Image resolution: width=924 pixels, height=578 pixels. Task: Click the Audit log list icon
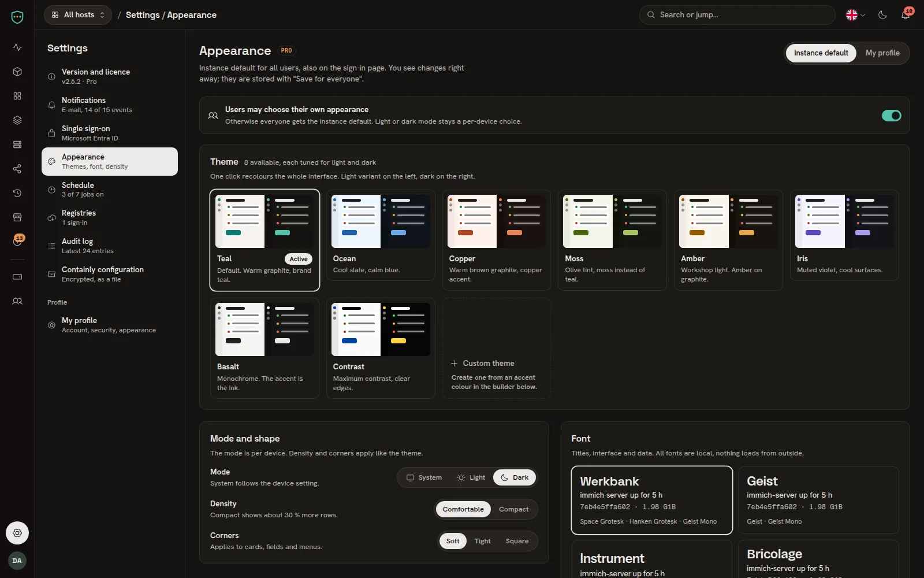pos(51,246)
